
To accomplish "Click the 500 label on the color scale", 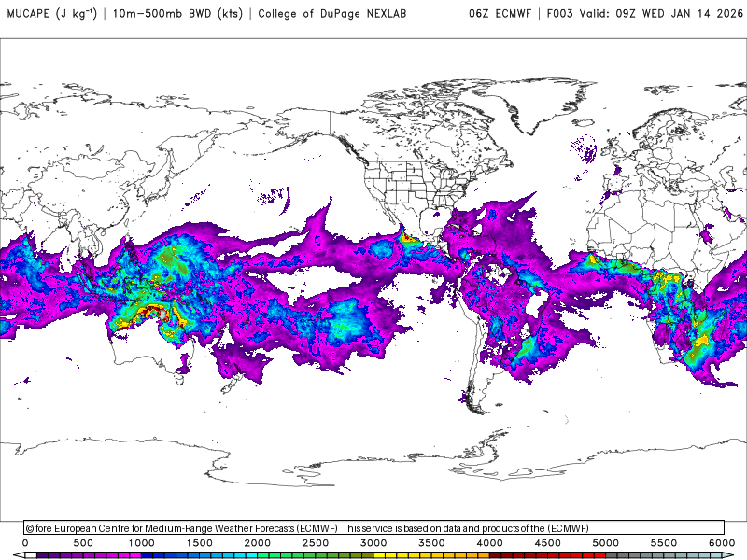I will (x=83, y=543).
